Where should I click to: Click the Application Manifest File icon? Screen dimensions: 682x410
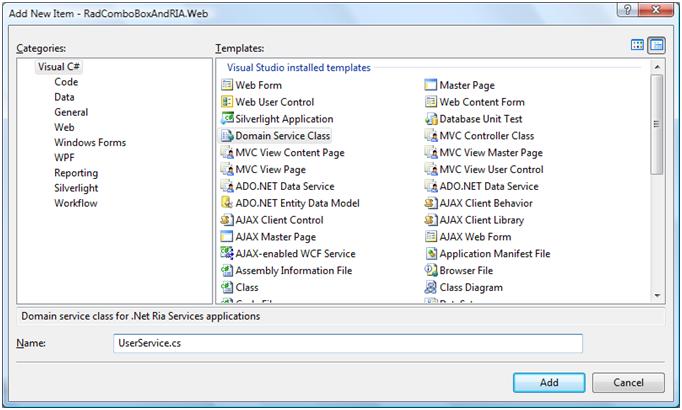point(431,253)
